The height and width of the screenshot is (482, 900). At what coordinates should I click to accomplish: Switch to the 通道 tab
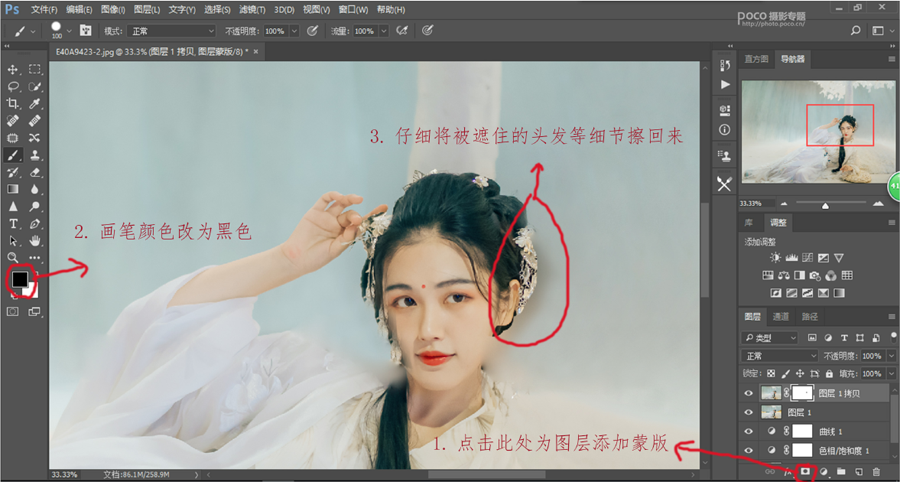(781, 317)
